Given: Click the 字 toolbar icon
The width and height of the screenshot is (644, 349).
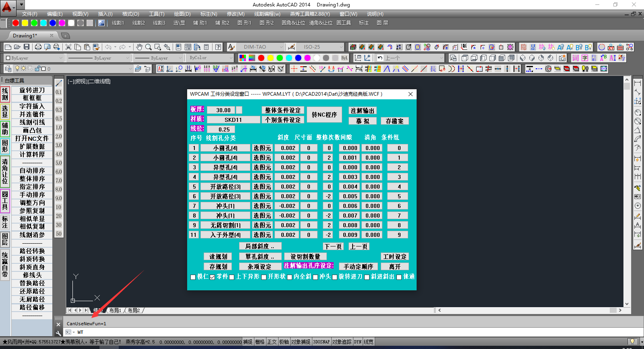Looking at the screenshot, I should 585,58.
